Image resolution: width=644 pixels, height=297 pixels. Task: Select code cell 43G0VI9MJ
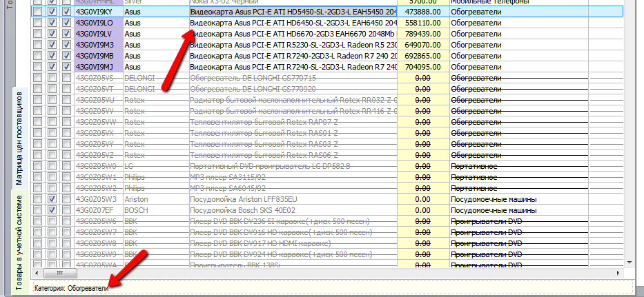[x=98, y=66]
